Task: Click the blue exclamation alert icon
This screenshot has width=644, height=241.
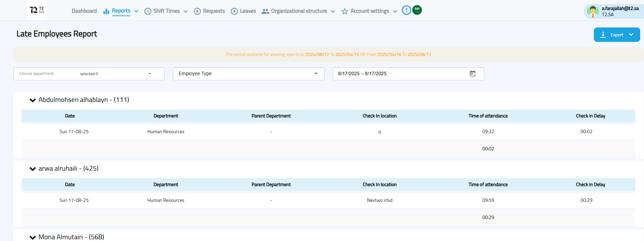Action: point(406,10)
